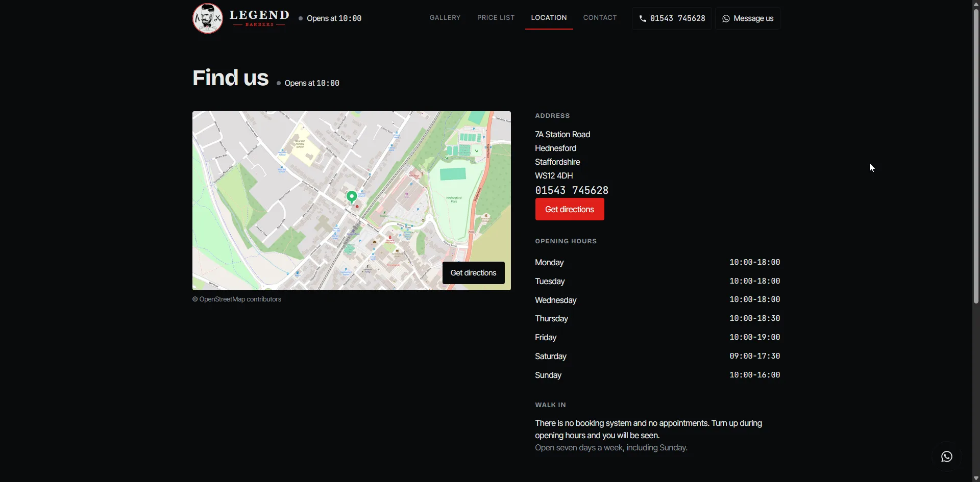Image resolution: width=980 pixels, height=482 pixels.
Task: Click red Get directions button
Action: [x=570, y=210]
